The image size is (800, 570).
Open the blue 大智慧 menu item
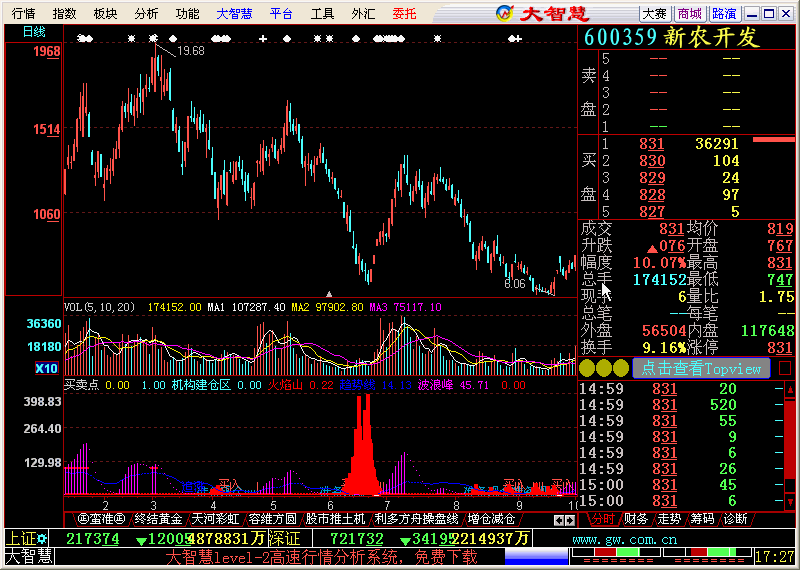click(x=234, y=14)
